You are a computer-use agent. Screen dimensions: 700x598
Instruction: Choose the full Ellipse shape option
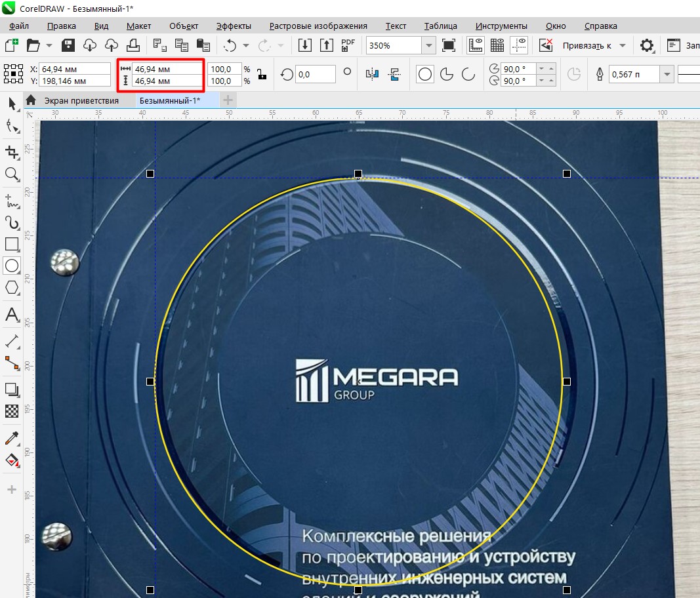click(x=425, y=74)
